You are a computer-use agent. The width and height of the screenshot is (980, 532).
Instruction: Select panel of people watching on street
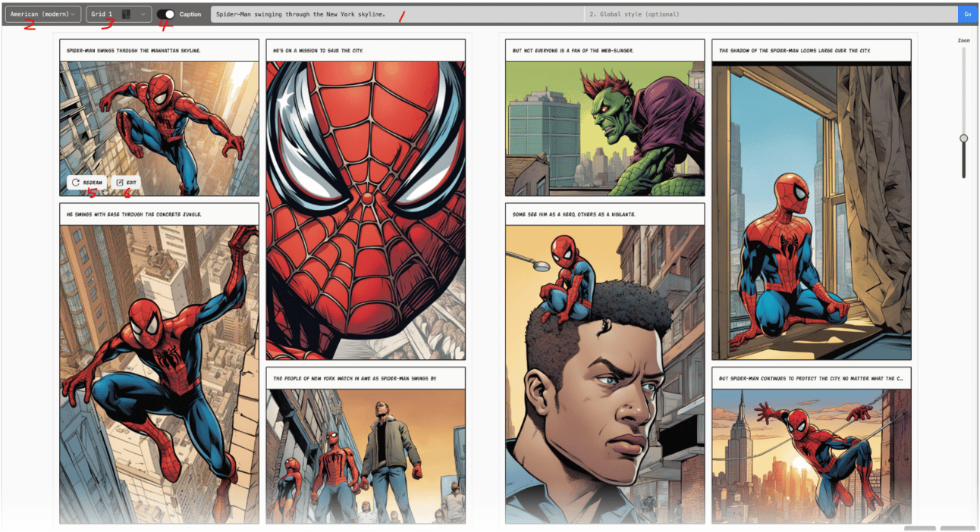pyautogui.click(x=366, y=456)
